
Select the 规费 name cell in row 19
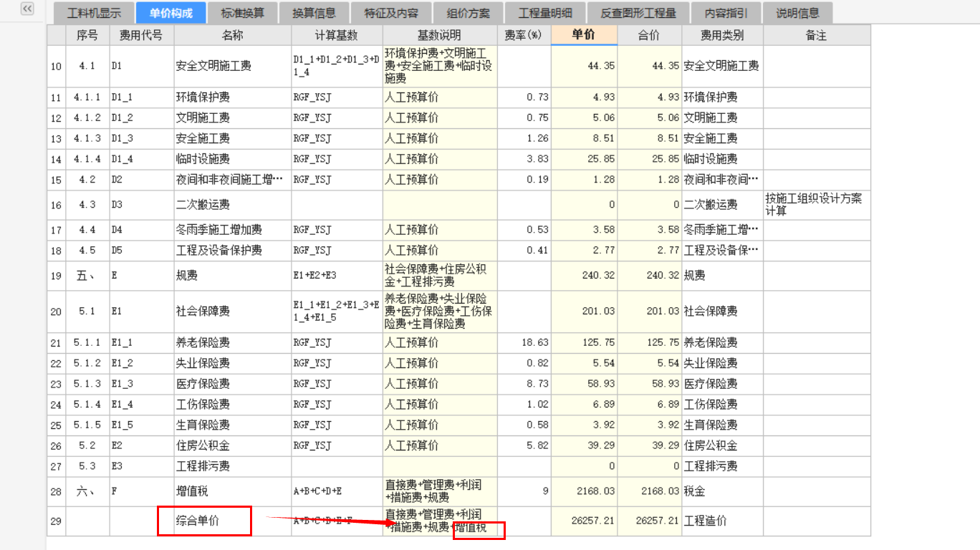(x=233, y=276)
